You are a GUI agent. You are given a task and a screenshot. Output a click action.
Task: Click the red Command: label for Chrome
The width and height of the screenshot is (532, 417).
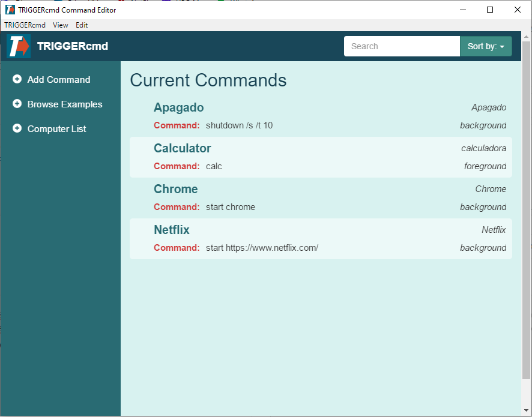pyautogui.click(x=177, y=207)
